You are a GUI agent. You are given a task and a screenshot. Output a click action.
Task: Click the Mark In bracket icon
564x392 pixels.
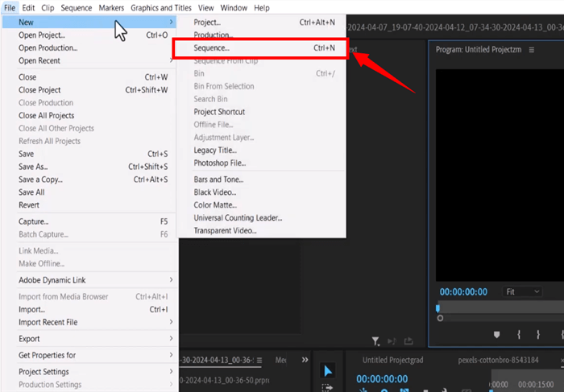[x=519, y=334]
